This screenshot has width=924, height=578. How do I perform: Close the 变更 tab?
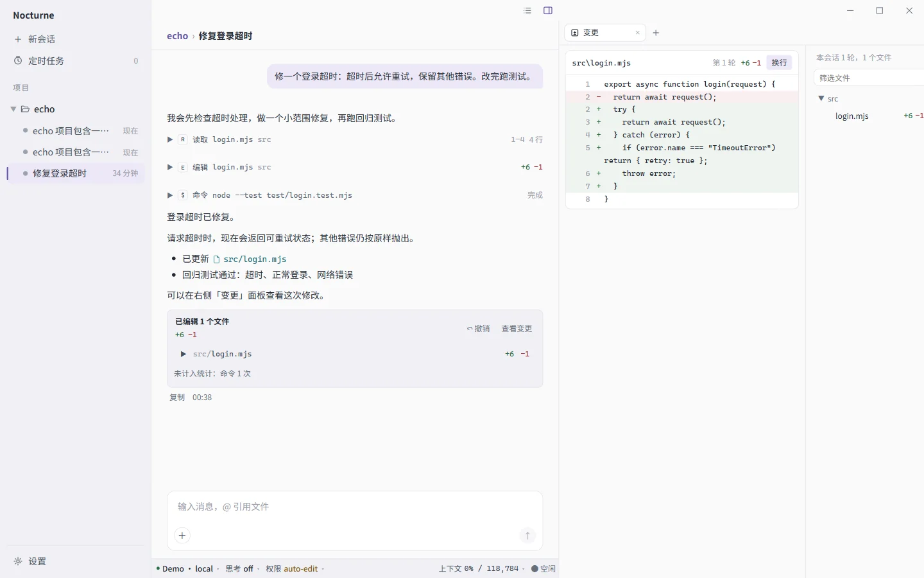pos(638,33)
